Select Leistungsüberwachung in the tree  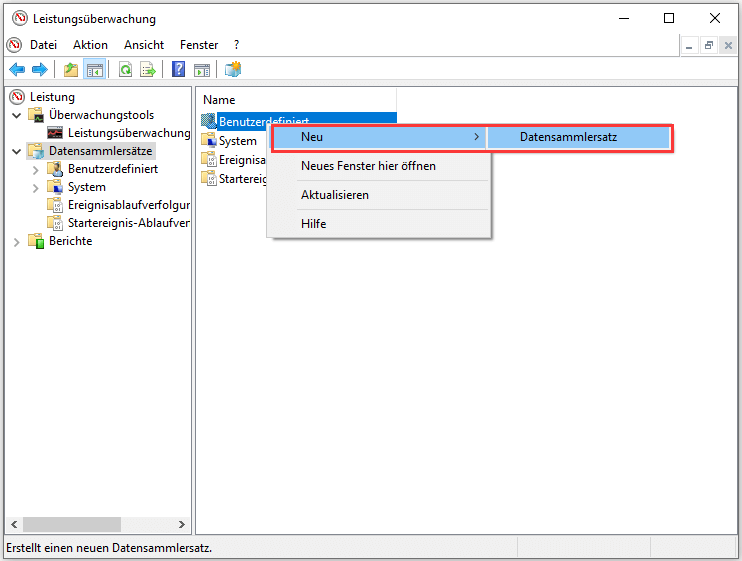click(128, 133)
